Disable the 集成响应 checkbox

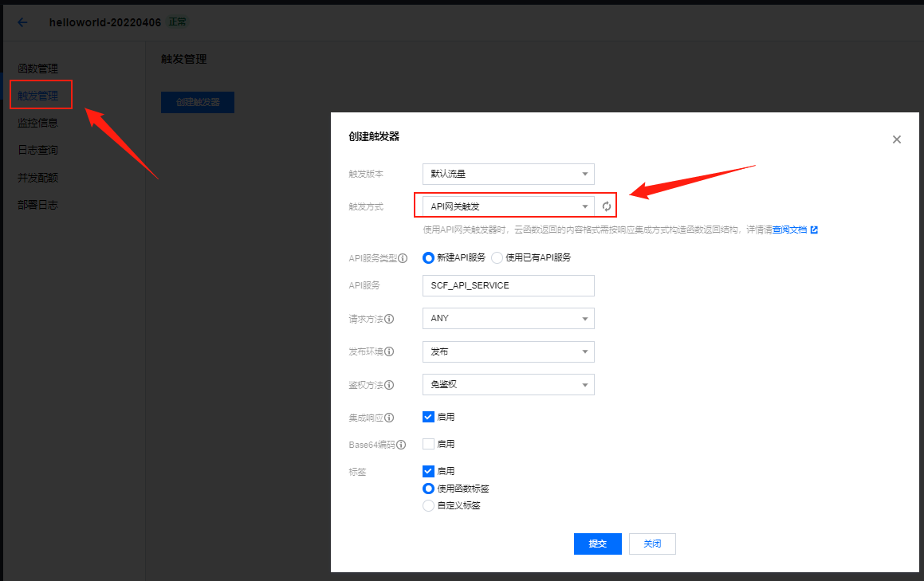click(x=428, y=416)
